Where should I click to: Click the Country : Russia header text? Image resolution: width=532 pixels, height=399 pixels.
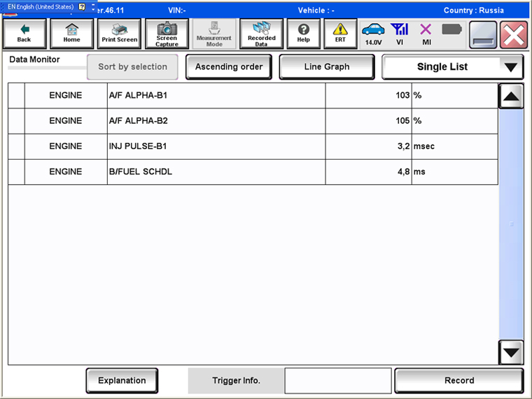point(473,10)
